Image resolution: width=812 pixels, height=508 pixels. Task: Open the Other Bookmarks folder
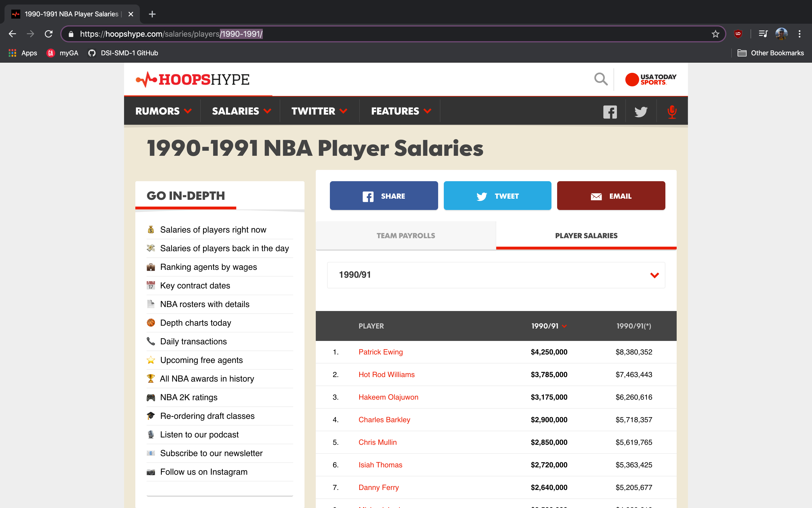[770, 53]
